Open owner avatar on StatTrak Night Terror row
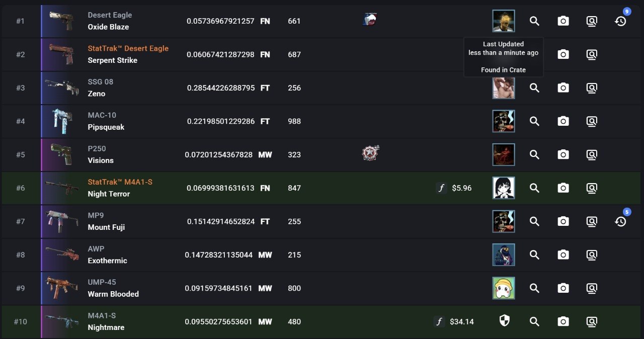This screenshot has height=339, width=644. tap(504, 188)
